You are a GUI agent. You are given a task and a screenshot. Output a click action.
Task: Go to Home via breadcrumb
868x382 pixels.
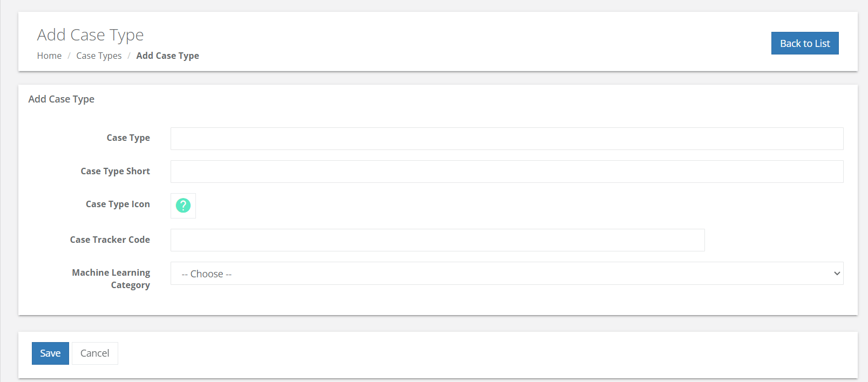[49, 56]
